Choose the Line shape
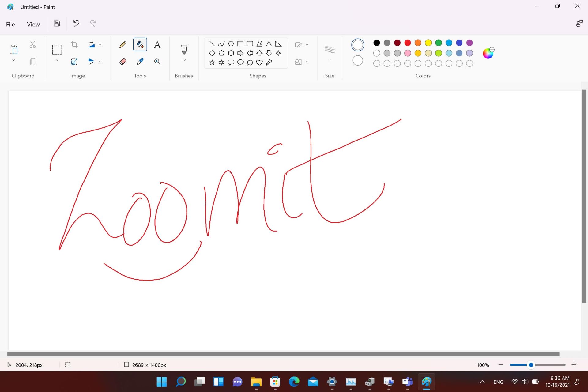Image resolution: width=588 pixels, height=392 pixels. 212,44
